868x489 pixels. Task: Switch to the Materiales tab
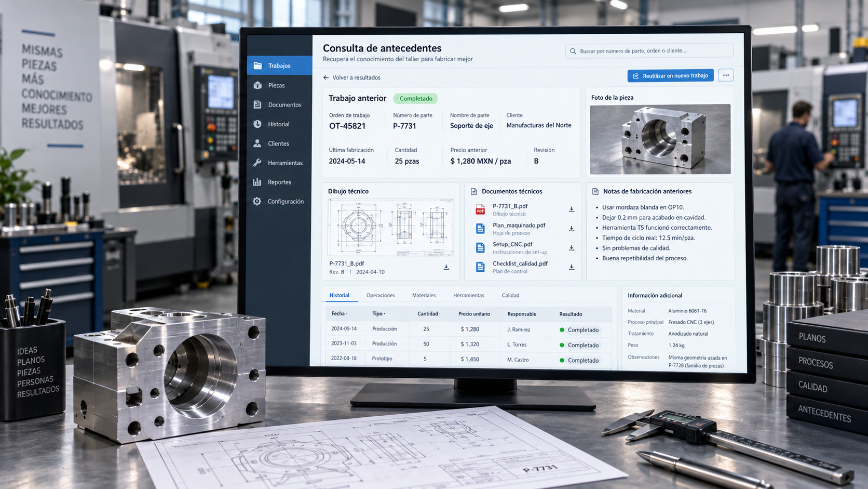[424, 295]
